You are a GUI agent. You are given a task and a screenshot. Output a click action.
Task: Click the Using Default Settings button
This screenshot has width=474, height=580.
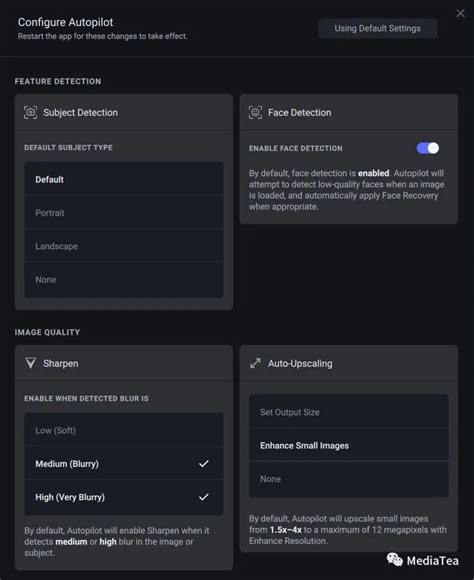coord(377,28)
